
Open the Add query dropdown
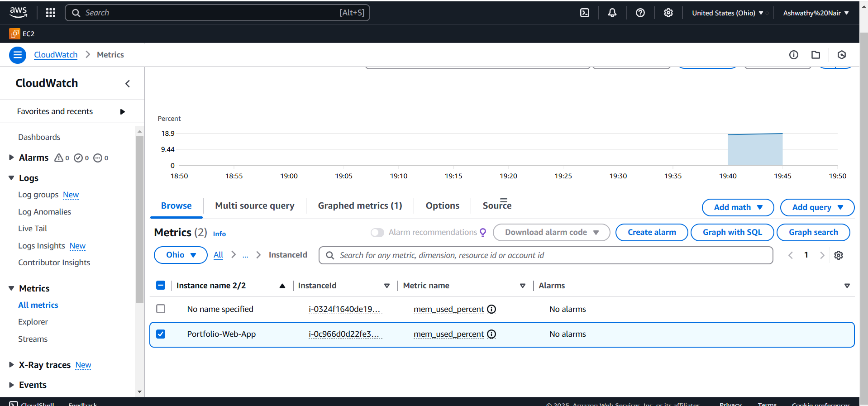tap(817, 207)
